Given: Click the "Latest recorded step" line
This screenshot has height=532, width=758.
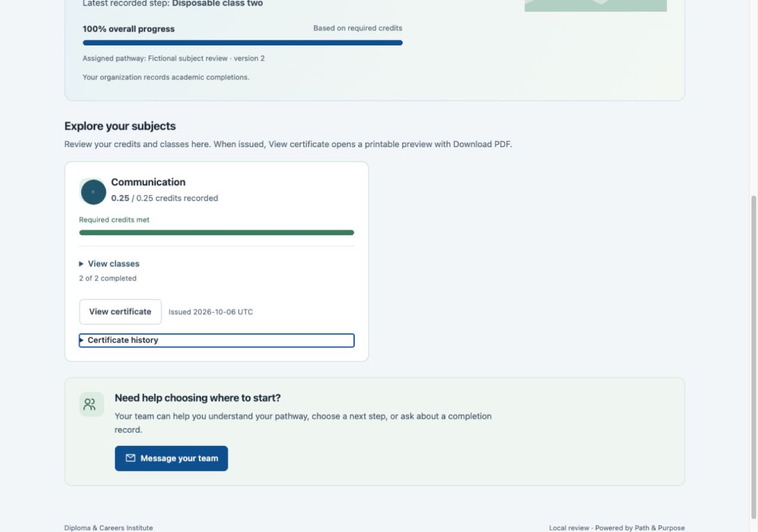Looking at the screenshot, I should pos(172,3).
